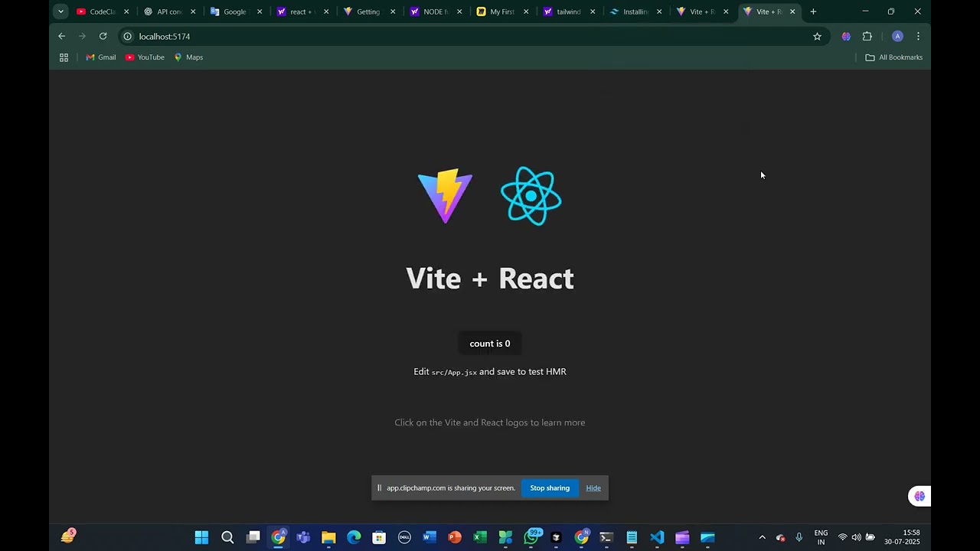Open File Explorer from taskbar

pos(328,537)
